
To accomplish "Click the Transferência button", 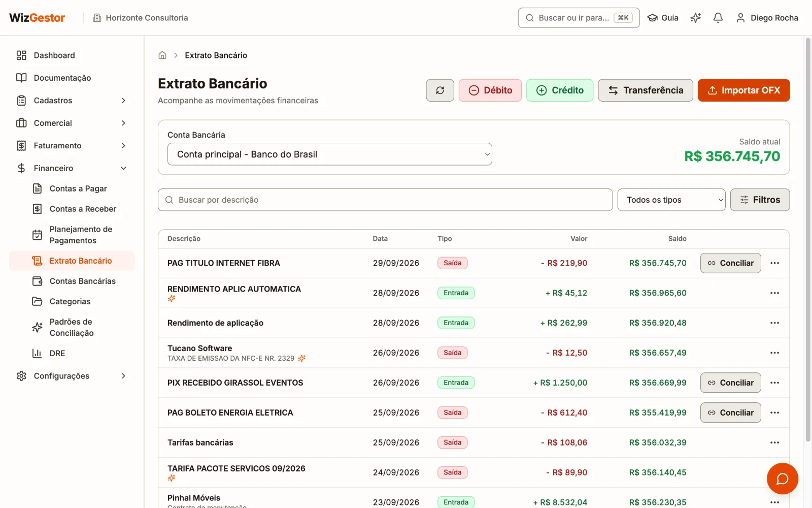I will (x=646, y=90).
